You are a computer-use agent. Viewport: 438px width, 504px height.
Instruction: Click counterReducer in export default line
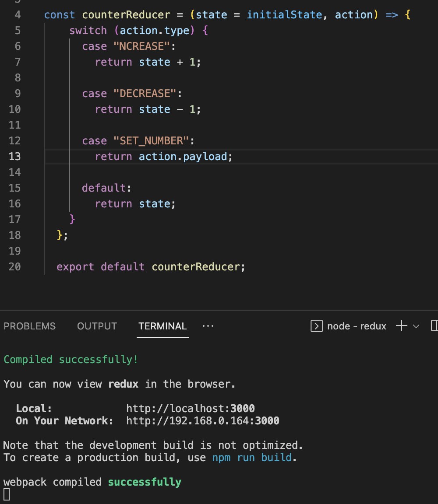click(196, 266)
